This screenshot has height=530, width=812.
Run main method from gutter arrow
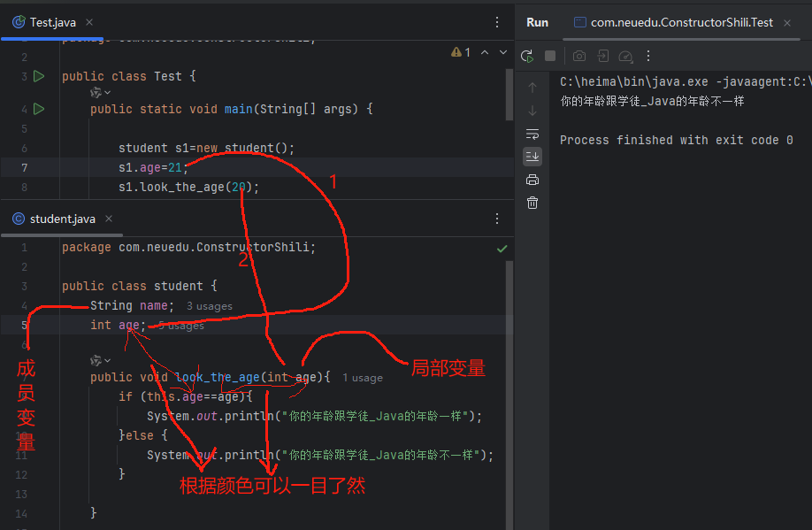pos(39,109)
